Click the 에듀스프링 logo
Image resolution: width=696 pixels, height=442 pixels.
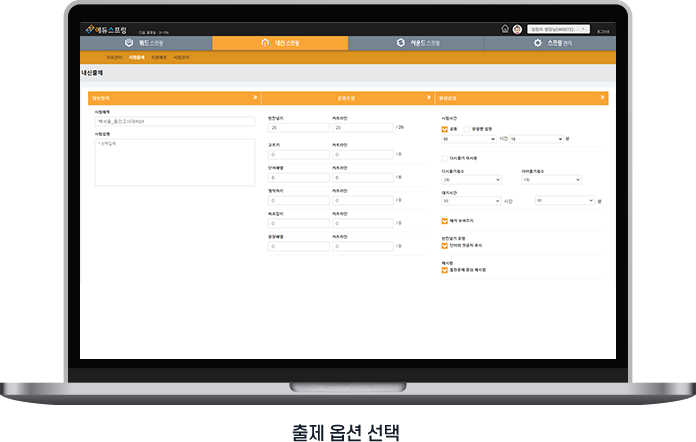click(x=106, y=30)
